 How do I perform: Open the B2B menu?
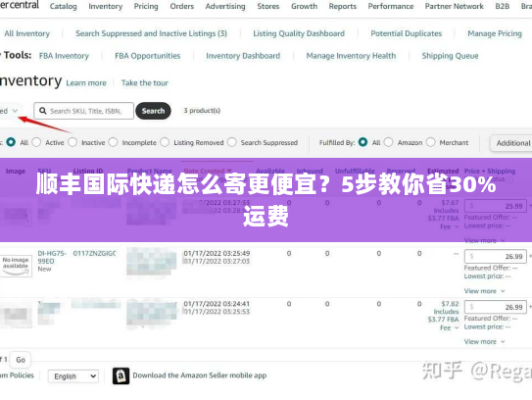click(503, 6)
